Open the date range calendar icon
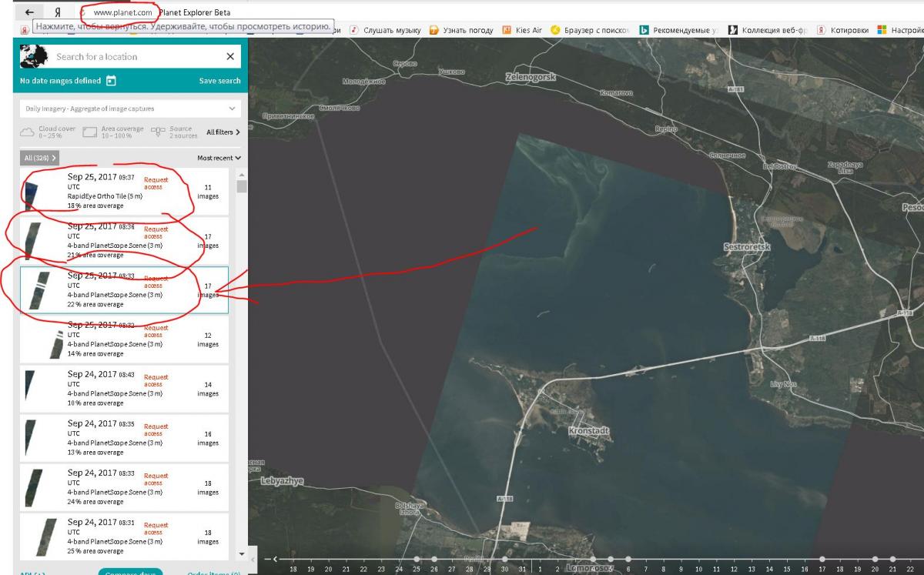 [111, 81]
